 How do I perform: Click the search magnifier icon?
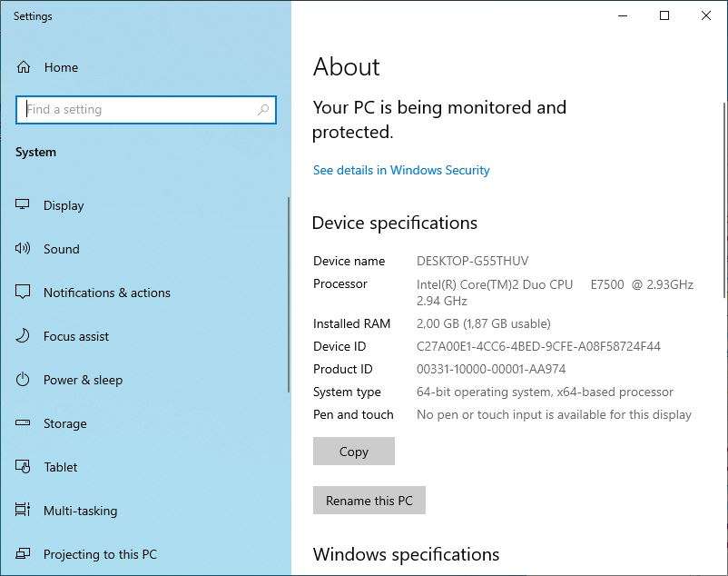click(263, 110)
